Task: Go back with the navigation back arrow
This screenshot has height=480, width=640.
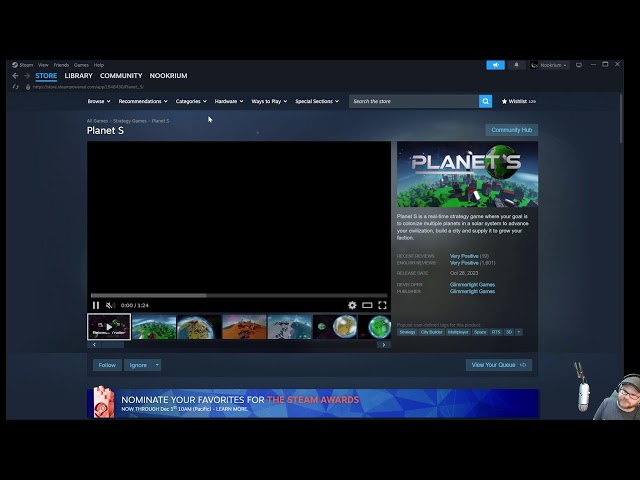Action: pos(15,76)
